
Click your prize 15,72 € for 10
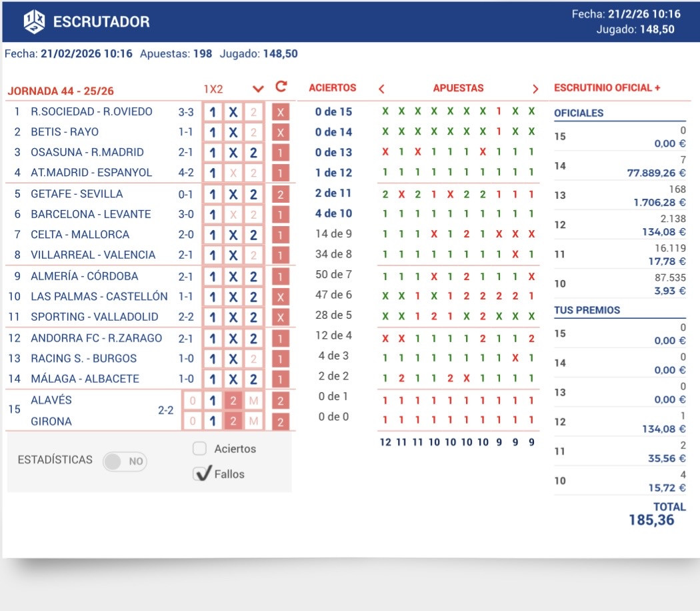coord(667,488)
